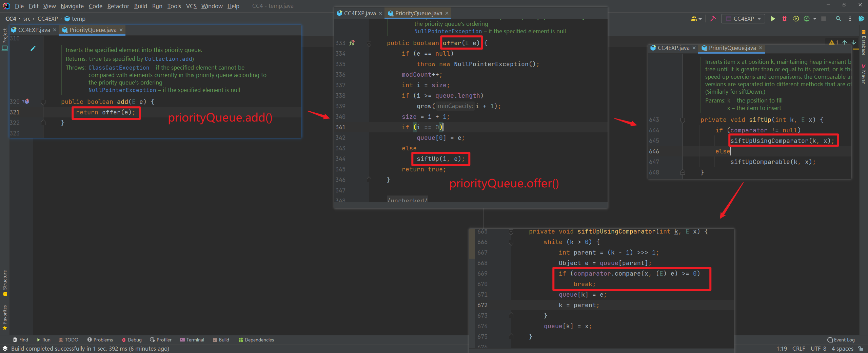Start debugging with the Debug icon

click(x=784, y=19)
